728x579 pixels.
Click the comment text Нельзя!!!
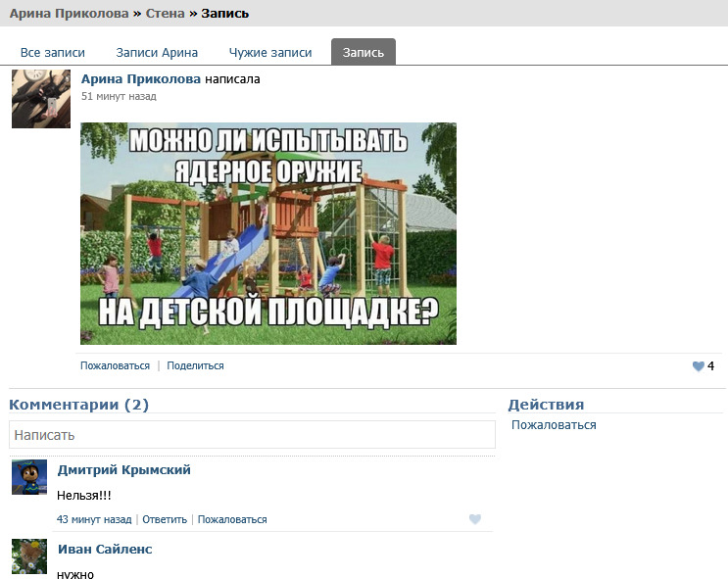[84, 496]
